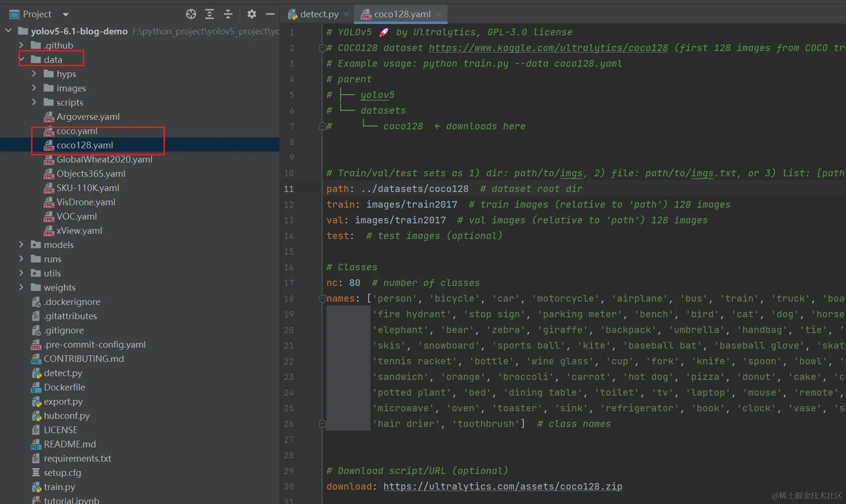This screenshot has height=504, width=846.
Task: Expand the models folder
Action: click(x=21, y=245)
